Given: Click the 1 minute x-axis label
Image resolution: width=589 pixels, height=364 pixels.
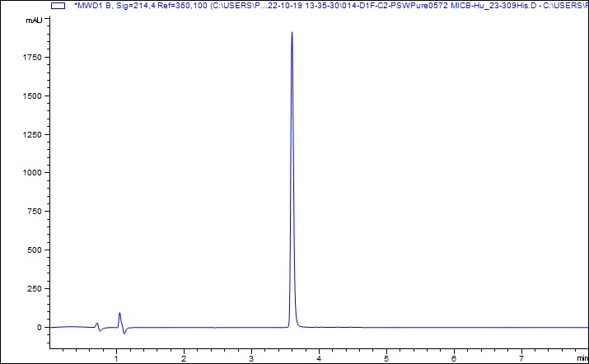Looking at the screenshot, I should 116,358.
